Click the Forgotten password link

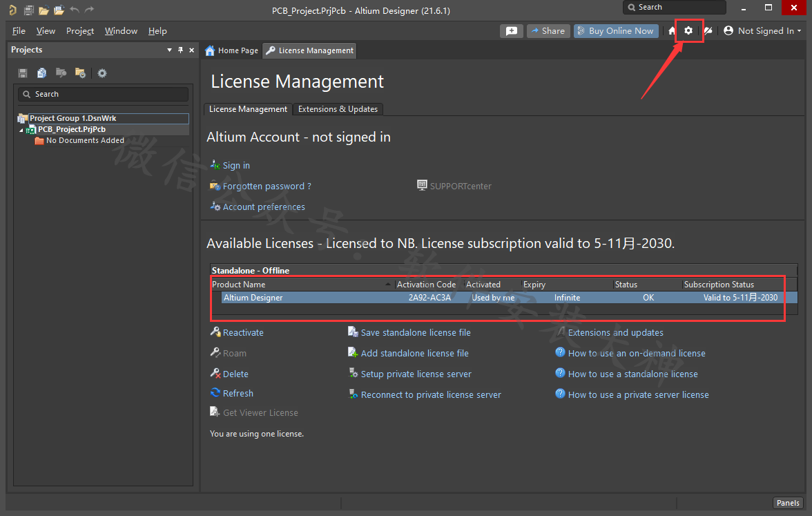[x=267, y=186]
